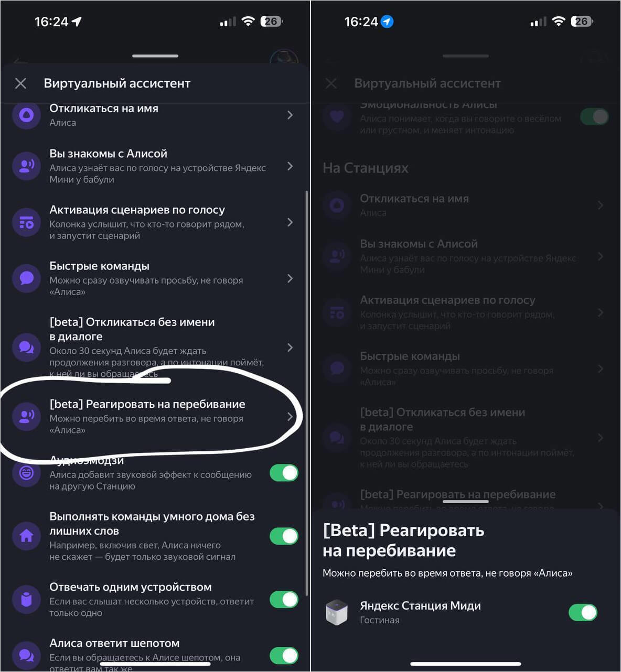This screenshot has width=621, height=672.
Task: Tap the speaker icon for Отвечать одним устройством
Action: (x=26, y=599)
